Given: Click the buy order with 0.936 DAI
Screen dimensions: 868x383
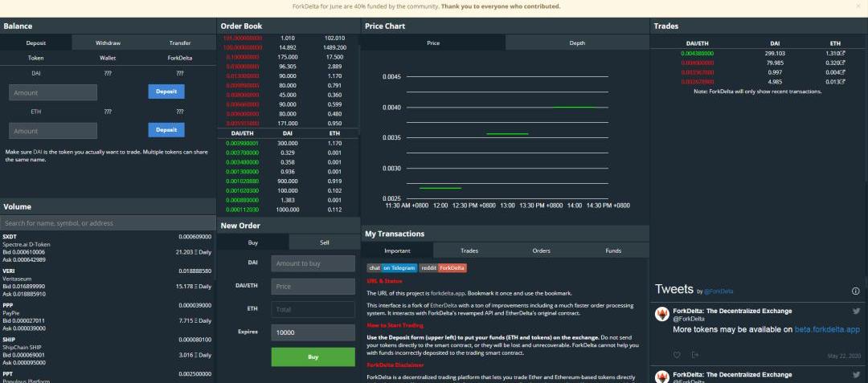Looking at the screenshot, I should (288, 172).
